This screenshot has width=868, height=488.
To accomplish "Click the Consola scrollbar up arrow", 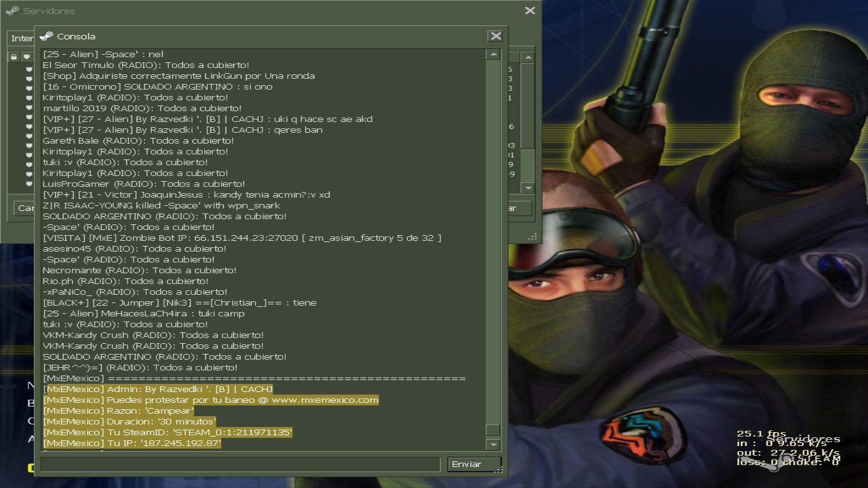I will [493, 55].
